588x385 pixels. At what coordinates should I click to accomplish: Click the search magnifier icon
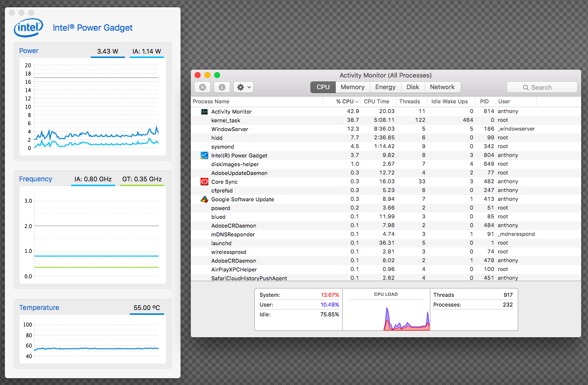click(x=526, y=88)
